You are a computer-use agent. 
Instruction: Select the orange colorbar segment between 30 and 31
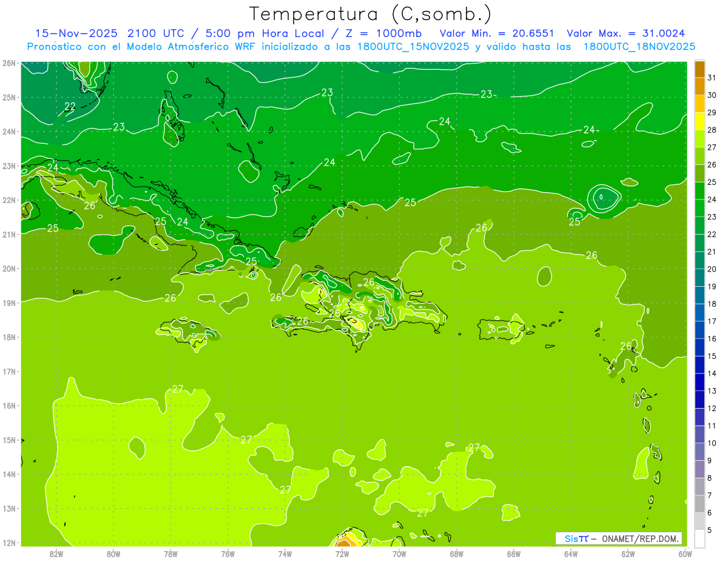point(699,86)
